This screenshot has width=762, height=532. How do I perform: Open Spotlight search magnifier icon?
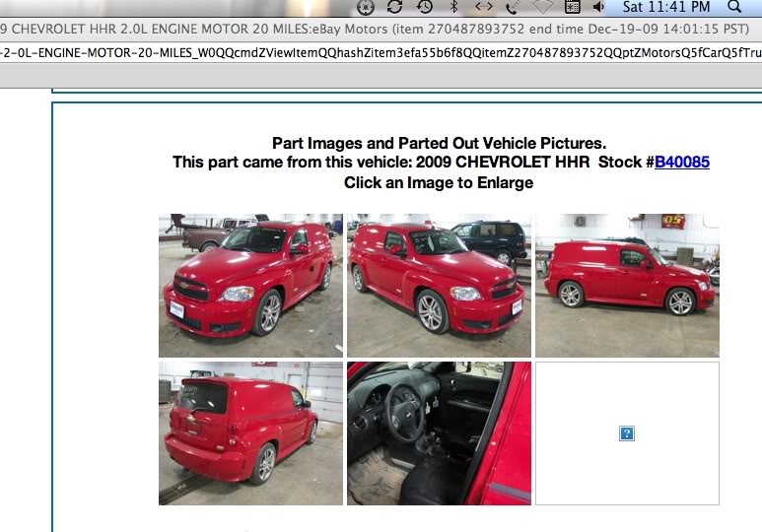click(x=734, y=7)
